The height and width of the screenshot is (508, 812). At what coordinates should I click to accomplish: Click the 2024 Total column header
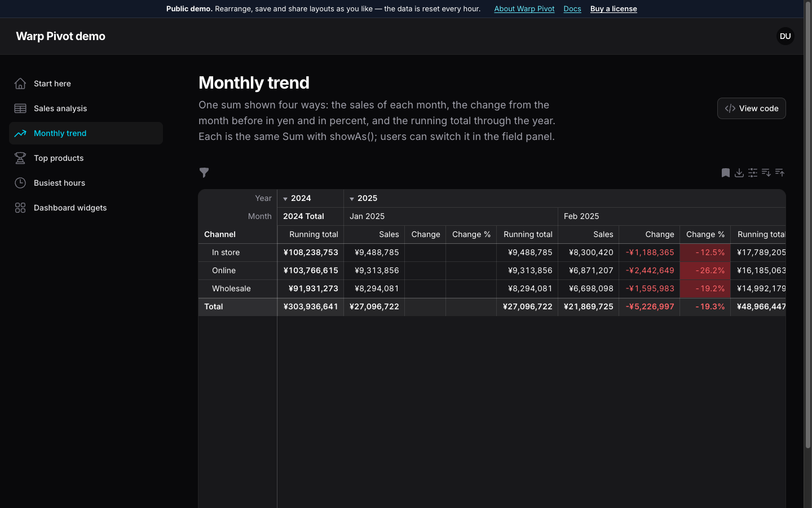pos(311,216)
